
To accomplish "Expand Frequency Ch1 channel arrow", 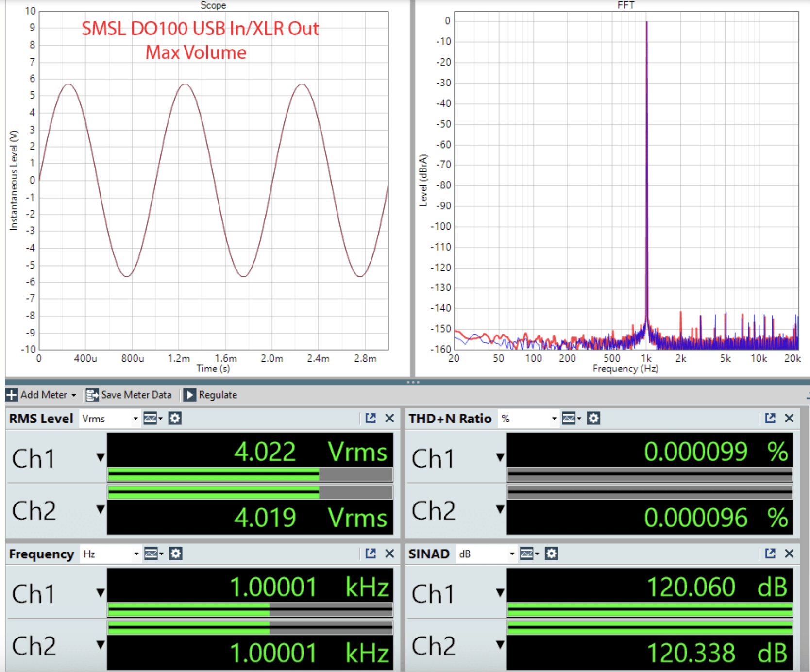I will point(101,593).
